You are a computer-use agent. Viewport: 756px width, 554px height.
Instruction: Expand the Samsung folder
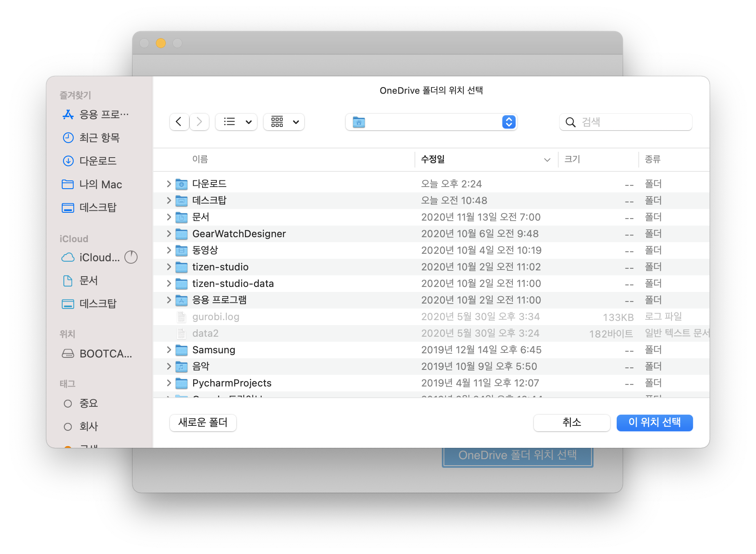[169, 350]
